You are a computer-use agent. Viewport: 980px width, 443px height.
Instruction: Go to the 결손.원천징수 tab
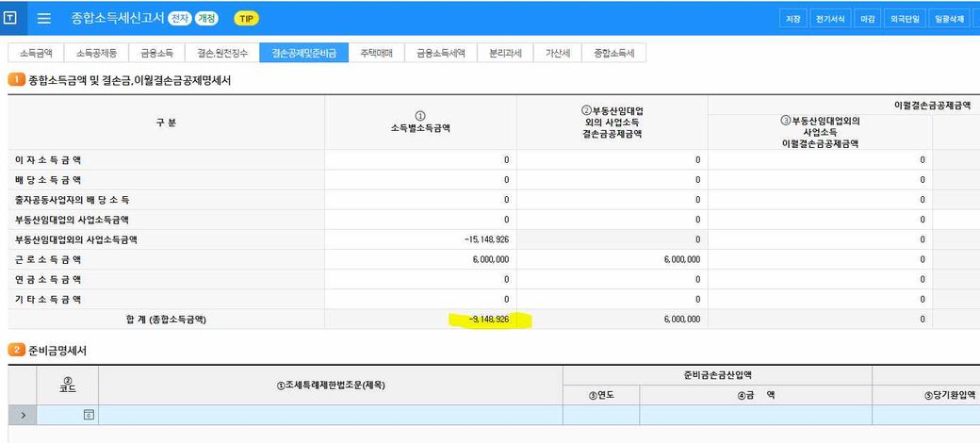coord(222,53)
